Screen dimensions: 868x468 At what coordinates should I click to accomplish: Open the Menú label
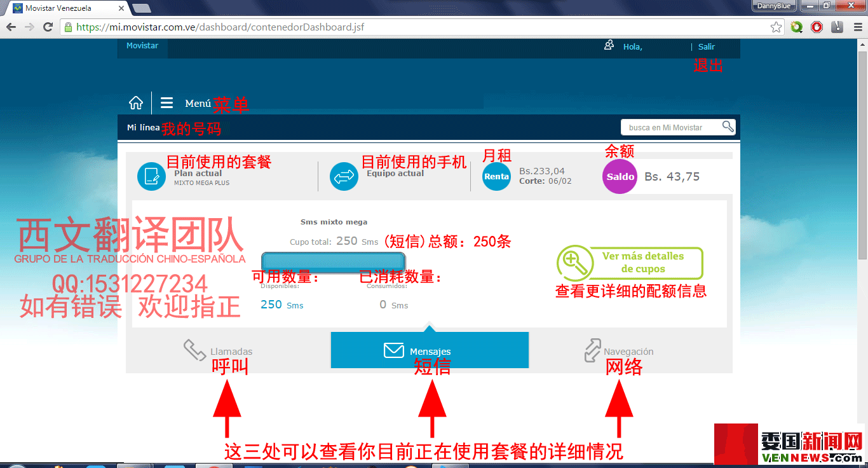198,103
